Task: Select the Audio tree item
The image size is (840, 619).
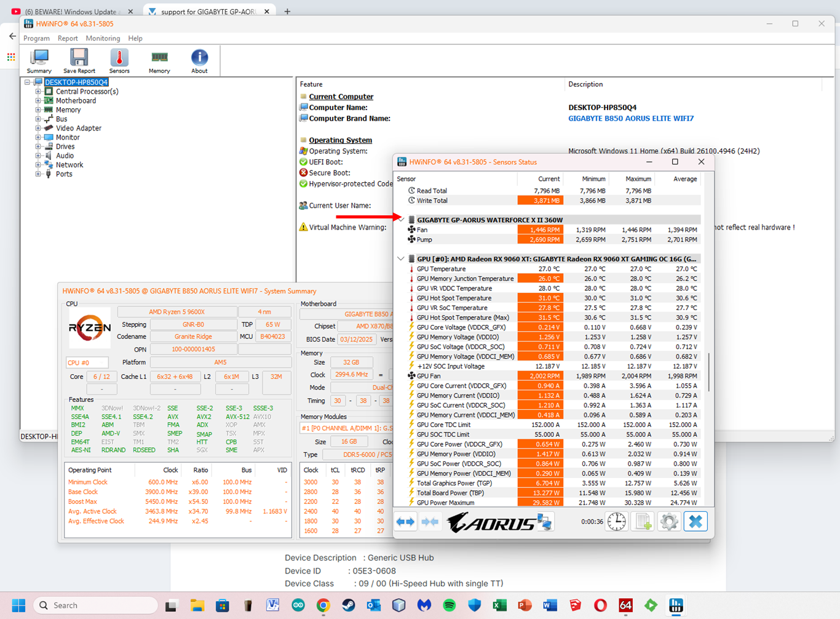Action: pyautogui.click(x=65, y=156)
